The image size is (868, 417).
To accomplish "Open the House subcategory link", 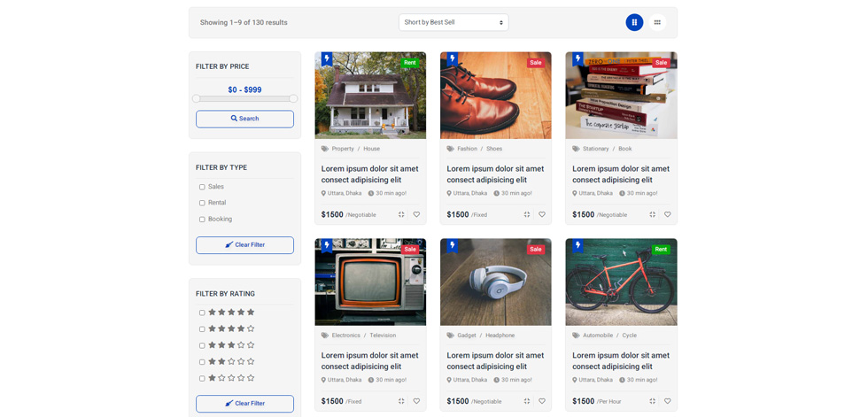I will [x=371, y=149].
